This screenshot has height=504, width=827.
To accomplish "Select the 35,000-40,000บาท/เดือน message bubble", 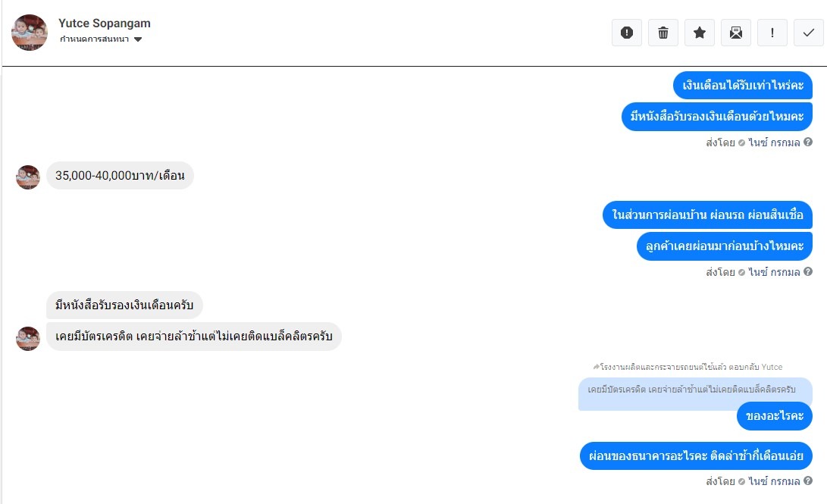I will 120,176.
